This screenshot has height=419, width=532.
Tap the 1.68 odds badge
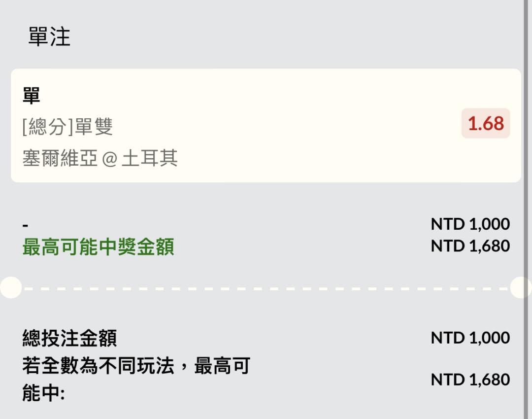pos(486,123)
